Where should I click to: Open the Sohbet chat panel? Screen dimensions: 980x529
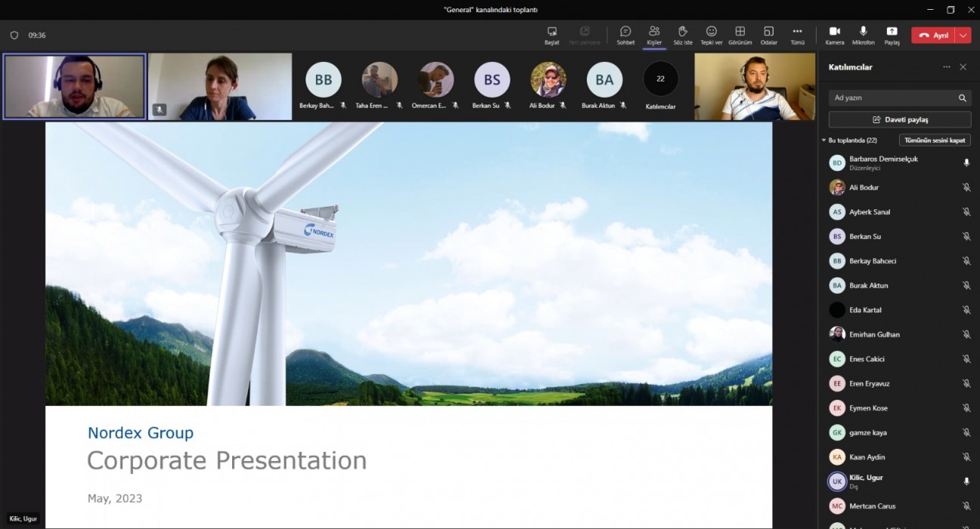point(625,32)
